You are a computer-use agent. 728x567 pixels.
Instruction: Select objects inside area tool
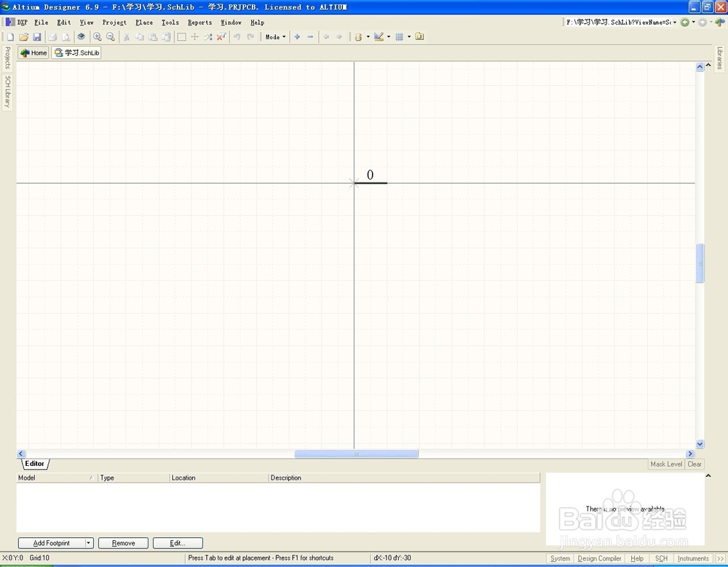click(x=181, y=36)
